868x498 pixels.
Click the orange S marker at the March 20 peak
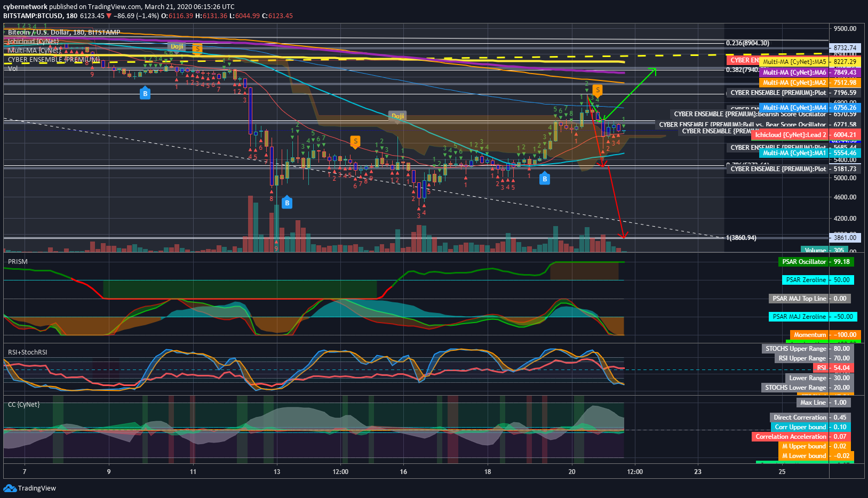pos(598,90)
